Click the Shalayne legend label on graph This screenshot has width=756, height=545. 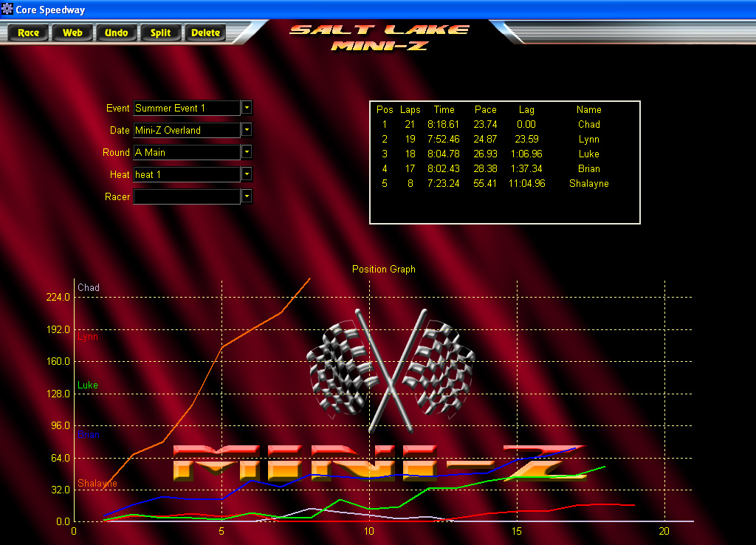(97, 483)
